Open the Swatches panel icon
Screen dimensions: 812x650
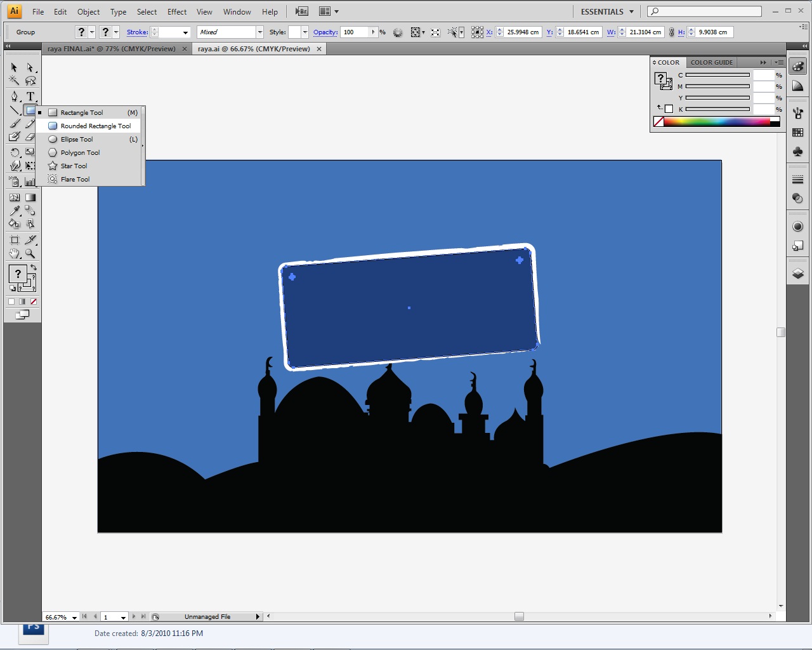(797, 133)
